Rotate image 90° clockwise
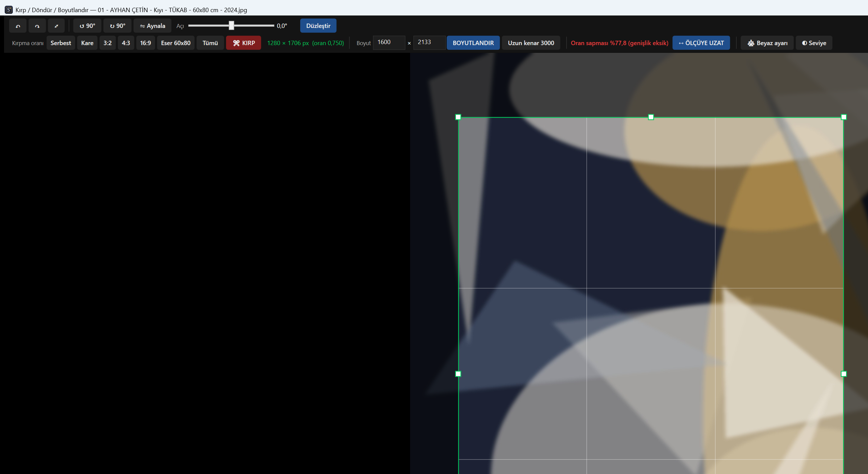 click(117, 26)
